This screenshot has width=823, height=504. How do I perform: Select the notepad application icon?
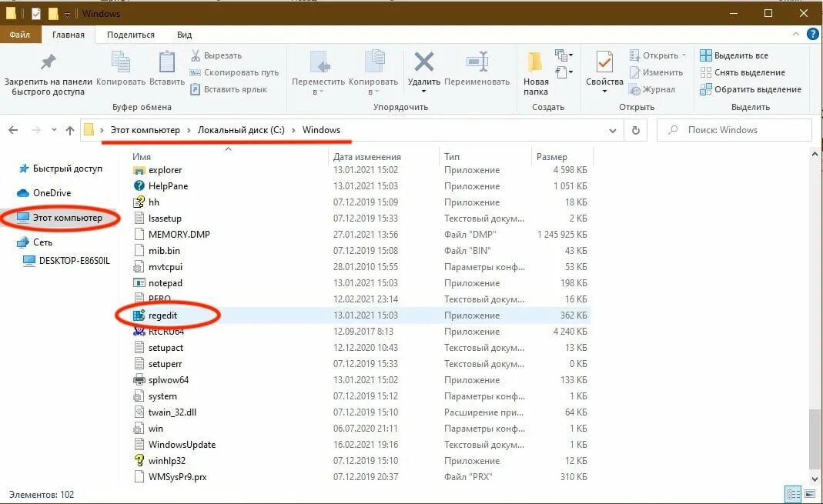[139, 282]
